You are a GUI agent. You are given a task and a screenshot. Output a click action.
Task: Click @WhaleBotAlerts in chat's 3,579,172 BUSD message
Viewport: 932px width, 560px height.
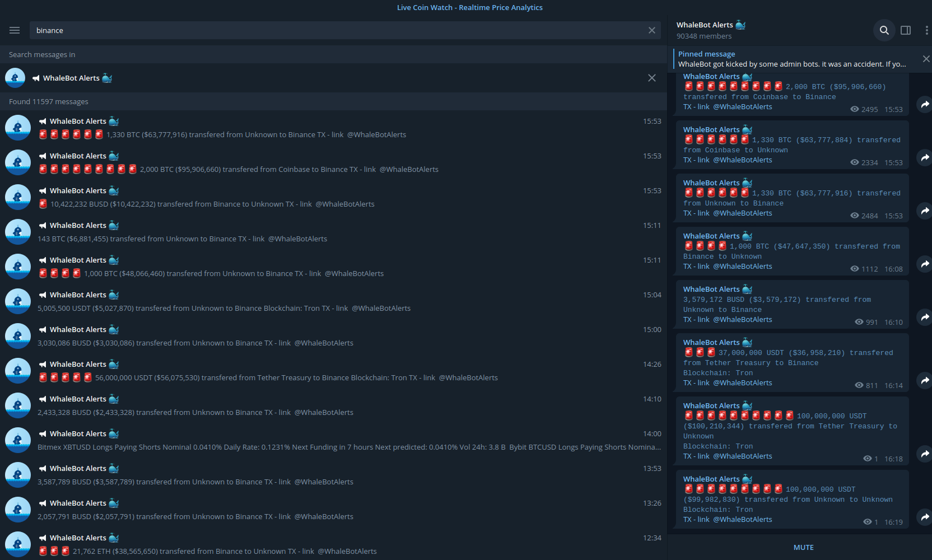pos(743,319)
